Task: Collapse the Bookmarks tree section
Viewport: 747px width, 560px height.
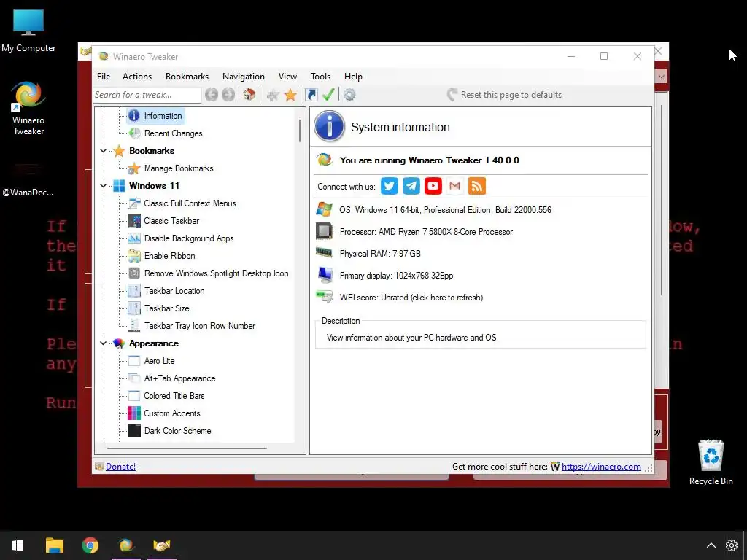Action: point(104,150)
